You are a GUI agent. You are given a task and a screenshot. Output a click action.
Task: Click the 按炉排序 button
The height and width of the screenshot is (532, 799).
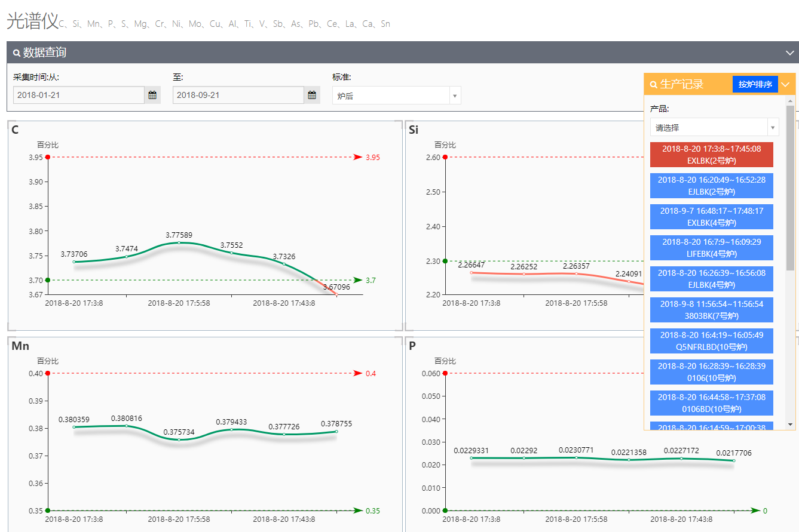point(755,84)
